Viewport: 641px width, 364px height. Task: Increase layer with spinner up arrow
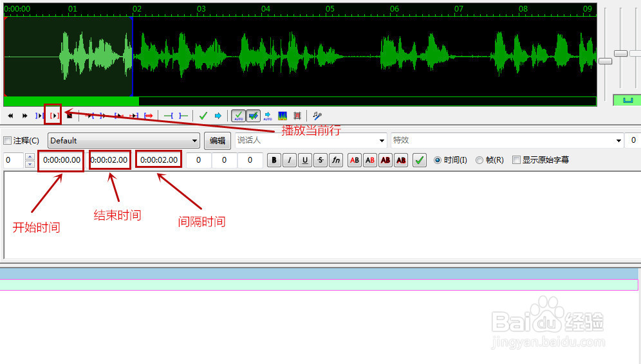pos(30,156)
